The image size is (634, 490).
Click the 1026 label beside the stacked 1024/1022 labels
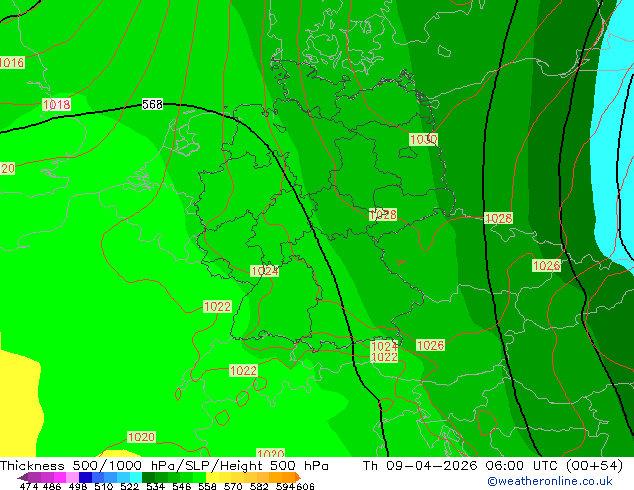tap(430, 345)
